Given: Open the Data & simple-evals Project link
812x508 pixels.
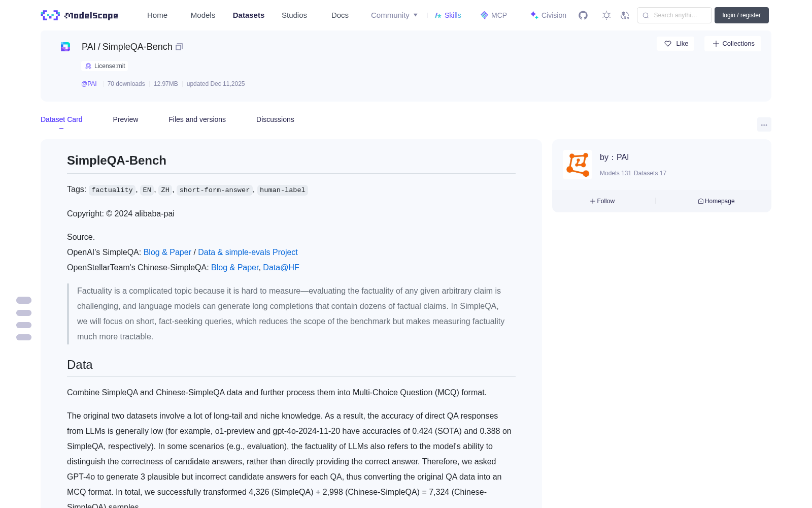Looking at the screenshot, I should (x=248, y=252).
